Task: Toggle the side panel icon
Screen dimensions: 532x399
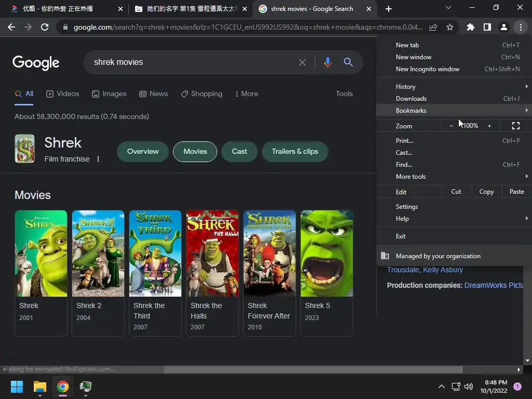Action: [487, 27]
